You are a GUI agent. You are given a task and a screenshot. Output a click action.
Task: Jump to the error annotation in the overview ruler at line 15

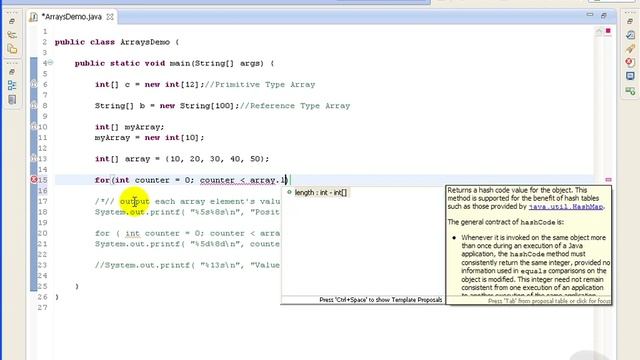coord(608,180)
